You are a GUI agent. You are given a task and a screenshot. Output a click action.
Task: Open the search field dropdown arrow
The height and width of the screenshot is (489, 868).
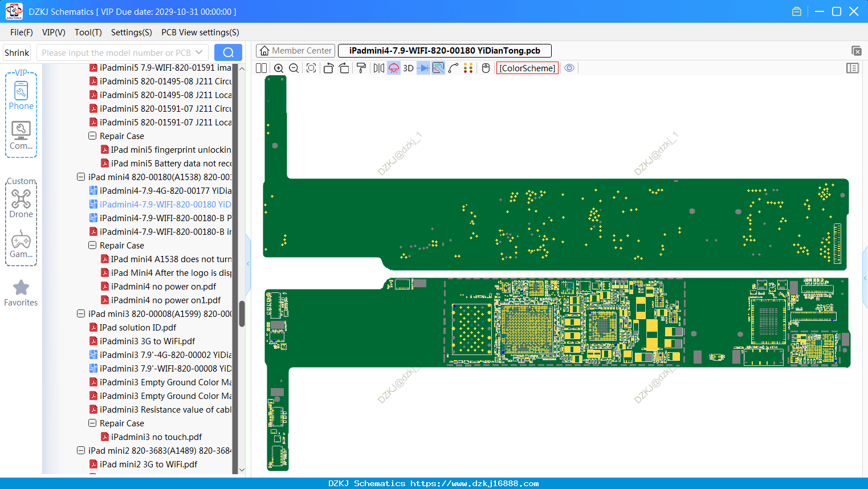(199, 52)
